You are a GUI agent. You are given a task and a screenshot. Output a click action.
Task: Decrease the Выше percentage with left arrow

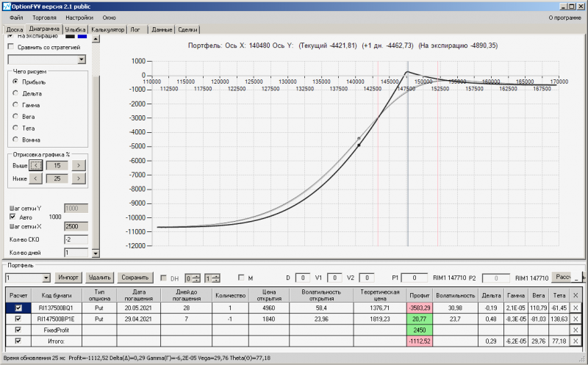[36, 165]
